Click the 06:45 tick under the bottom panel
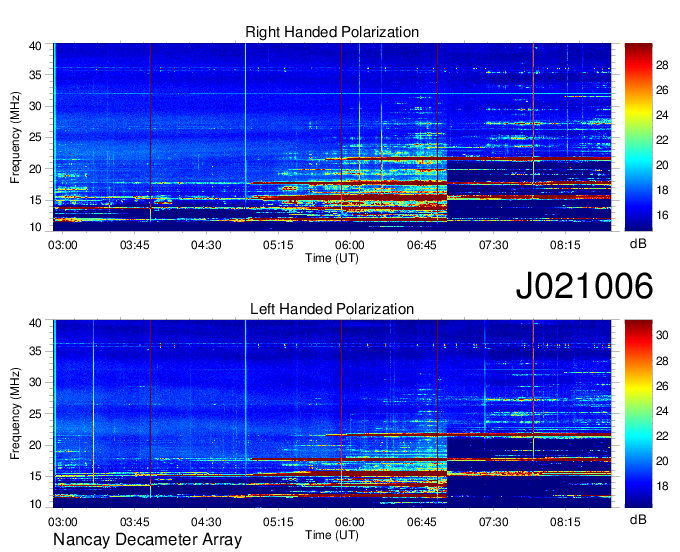 pos(422,522)
